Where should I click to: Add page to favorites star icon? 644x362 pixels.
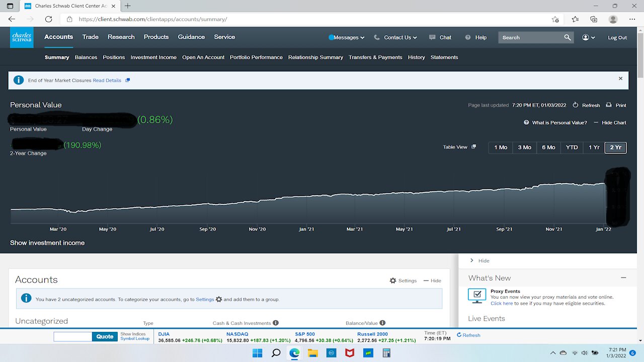555,19
